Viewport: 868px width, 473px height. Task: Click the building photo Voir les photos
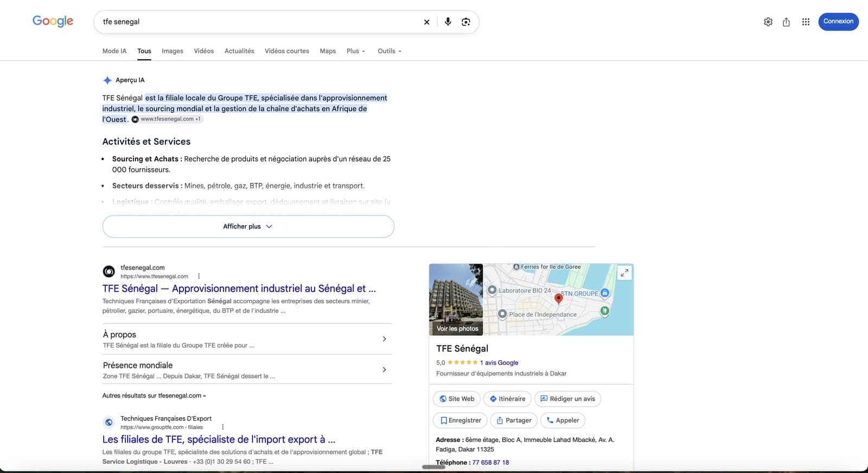pyautogui.click(x=456, y=299)
